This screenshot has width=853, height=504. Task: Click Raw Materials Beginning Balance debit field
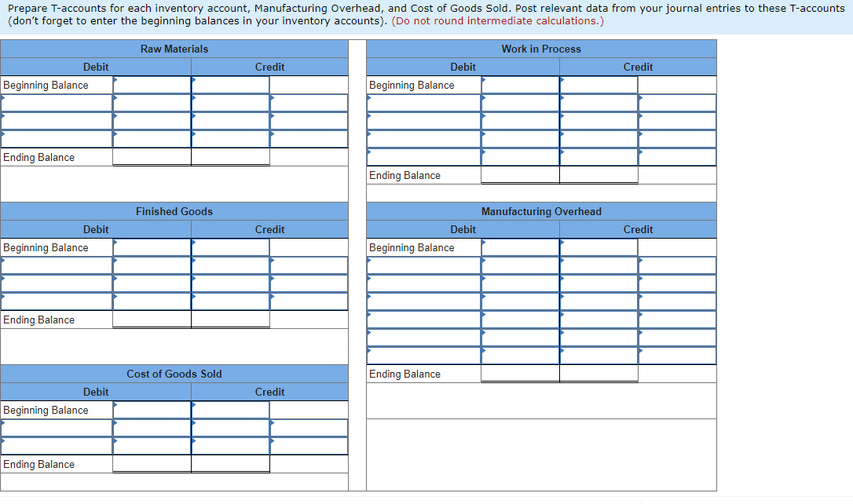(152, 85)
